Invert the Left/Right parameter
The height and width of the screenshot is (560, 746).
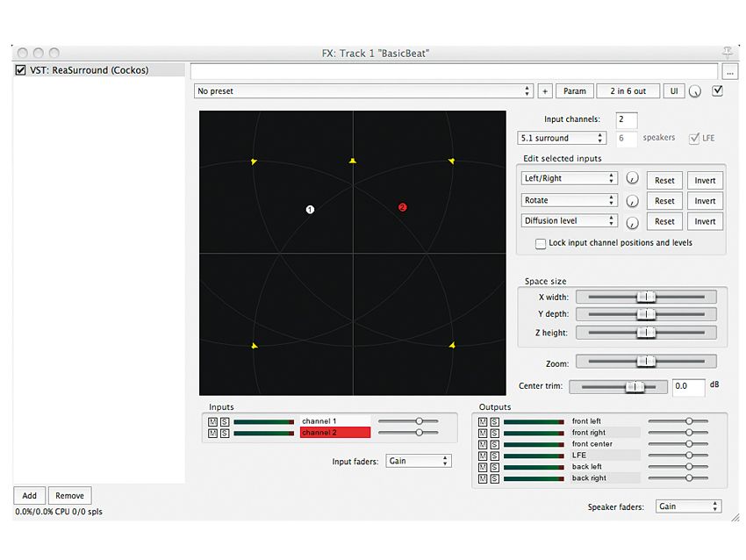pyautogui.click(x=705, y=180)
